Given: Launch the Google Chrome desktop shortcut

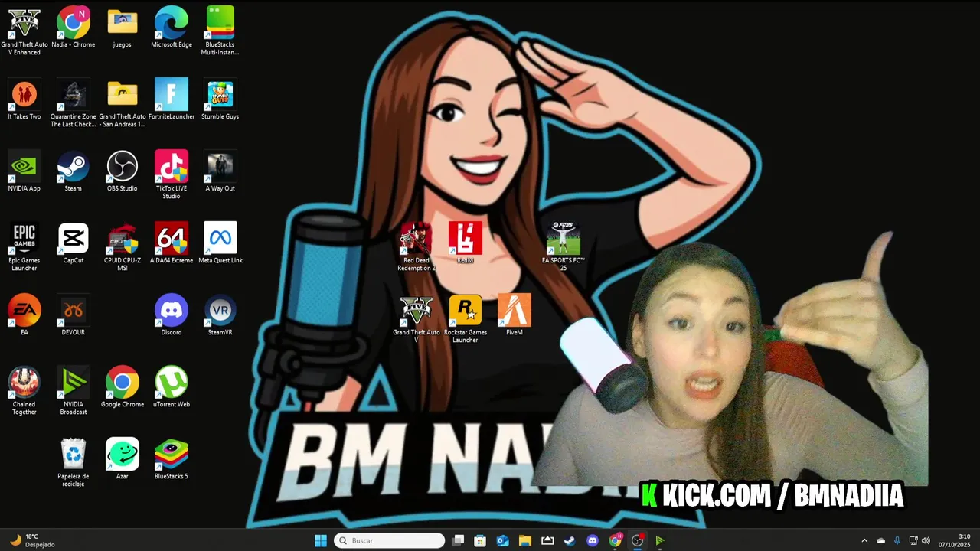Looking at the screenshot, I should (122, 387).
